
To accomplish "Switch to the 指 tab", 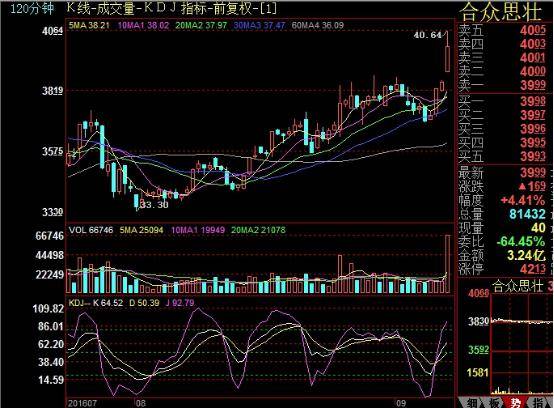I will pos(539,403).
